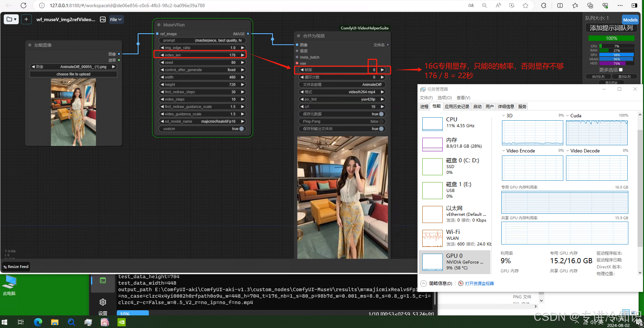
Task: Open NVIDIA app from the taskbar
Action: pos(122,322)
